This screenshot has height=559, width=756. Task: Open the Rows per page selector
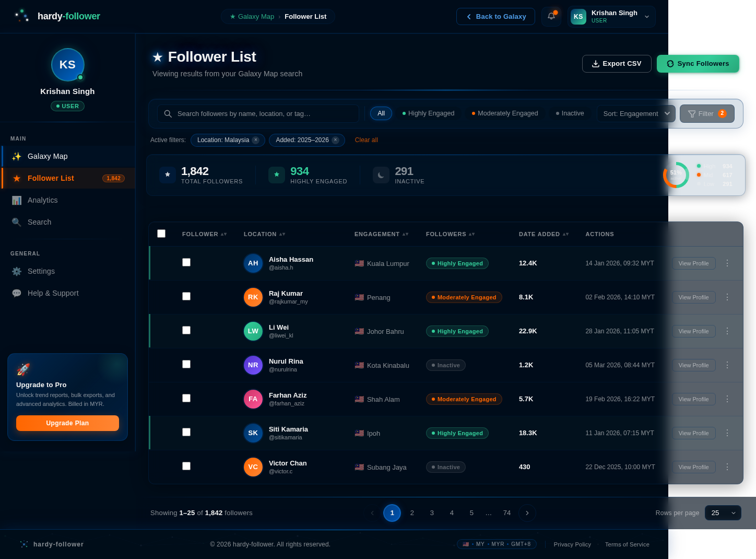coord(723,513)
